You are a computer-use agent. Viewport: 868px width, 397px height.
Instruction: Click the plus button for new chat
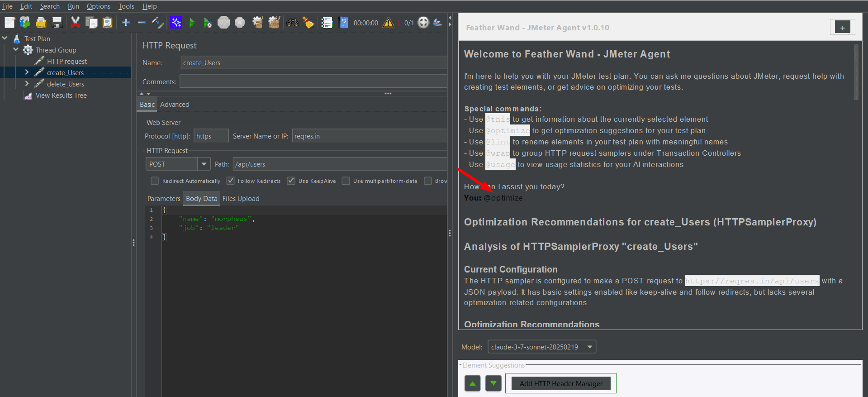point(842,28)
